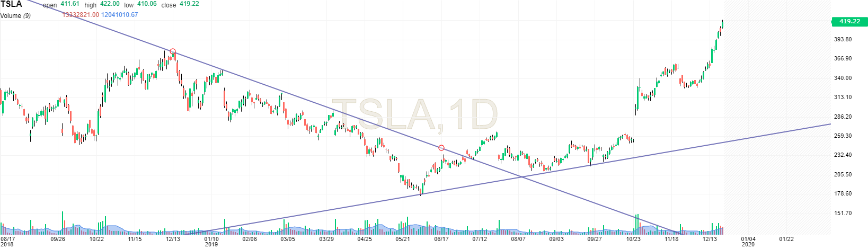The image size is (868, 249).
Task: Click the trendline anchor circle near 06/17
Action: (x=441, y=148)
